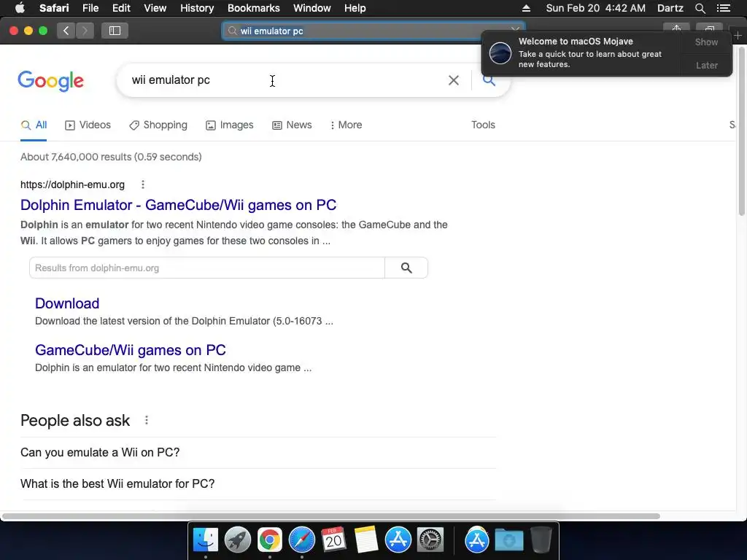747x560 pixels.
Task: Open the Apple menu
Action: pyautogui.click(x=20, y=8)
